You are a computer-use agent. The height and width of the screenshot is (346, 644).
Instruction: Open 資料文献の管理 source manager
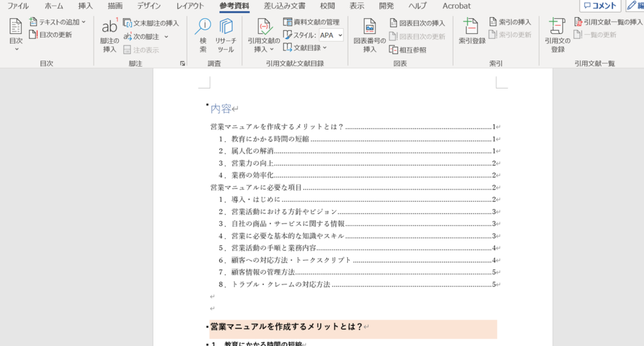[311, 22]
